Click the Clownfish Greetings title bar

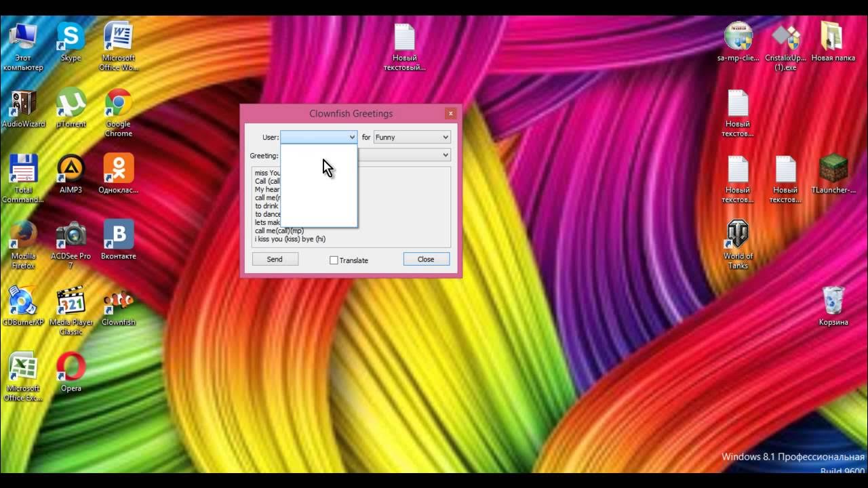pyautogui.click(x=351, y=113)
